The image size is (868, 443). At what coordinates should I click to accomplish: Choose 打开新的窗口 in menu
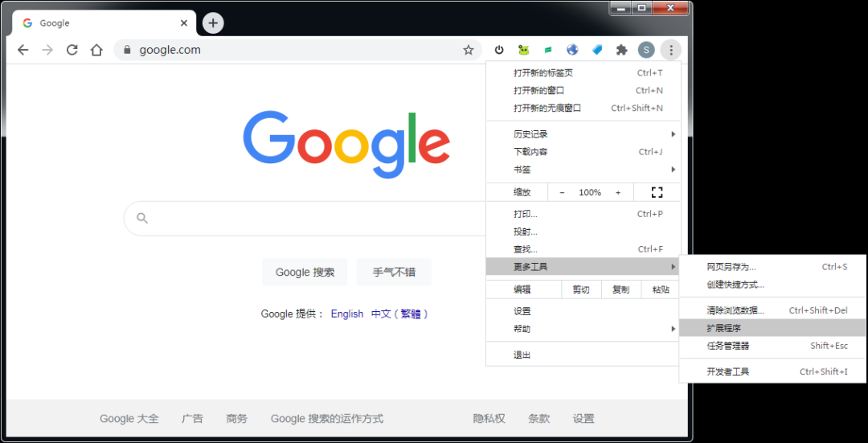pyautogui.click(x=583, y=90)
